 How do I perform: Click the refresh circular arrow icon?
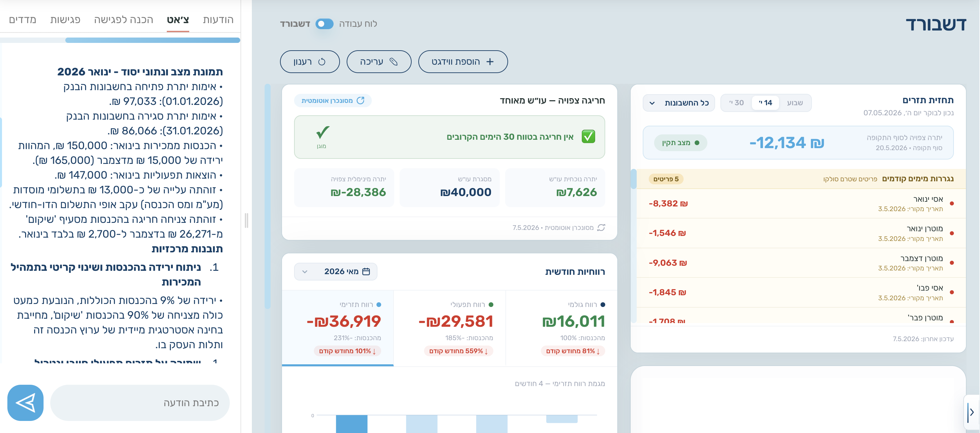tap(322, 62)
